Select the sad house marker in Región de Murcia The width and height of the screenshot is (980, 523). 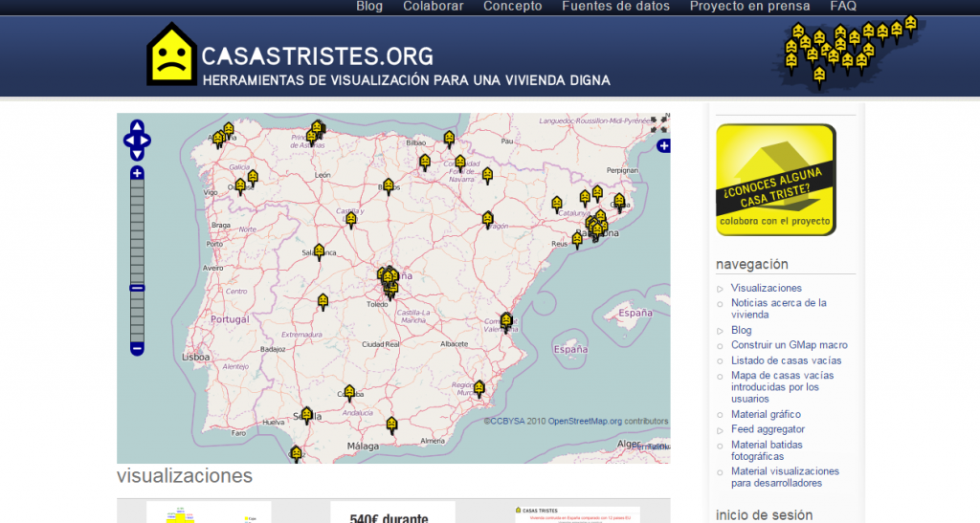(x=479, y=389)
